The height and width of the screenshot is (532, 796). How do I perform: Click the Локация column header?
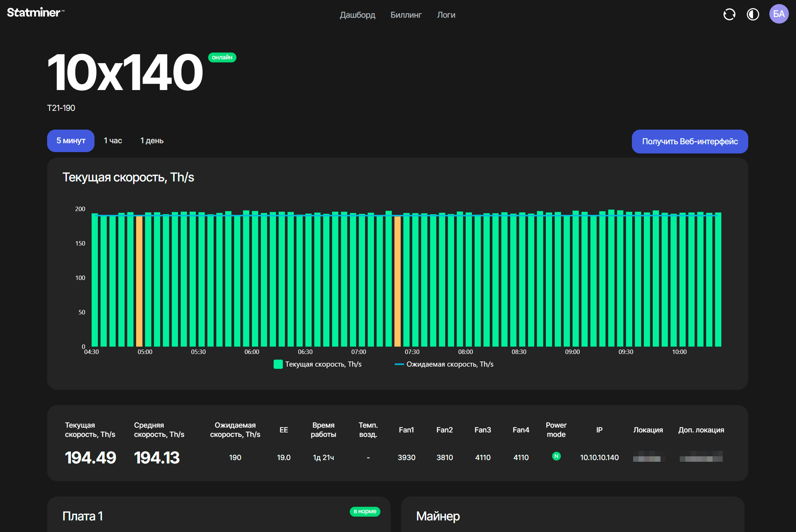coord(648,430)
